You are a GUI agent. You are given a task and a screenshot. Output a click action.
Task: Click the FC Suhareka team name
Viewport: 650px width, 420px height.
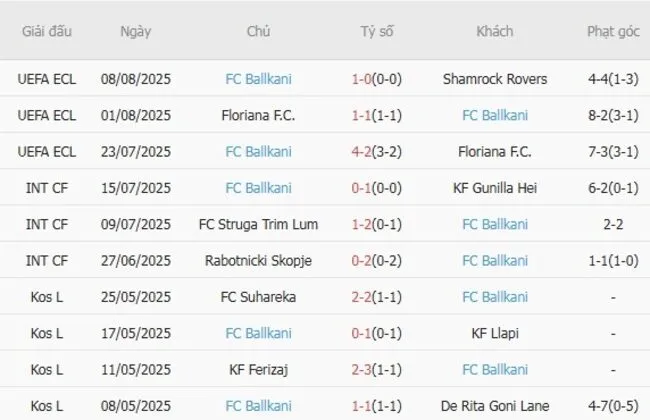pyautogui.click(x=258, y=297)
